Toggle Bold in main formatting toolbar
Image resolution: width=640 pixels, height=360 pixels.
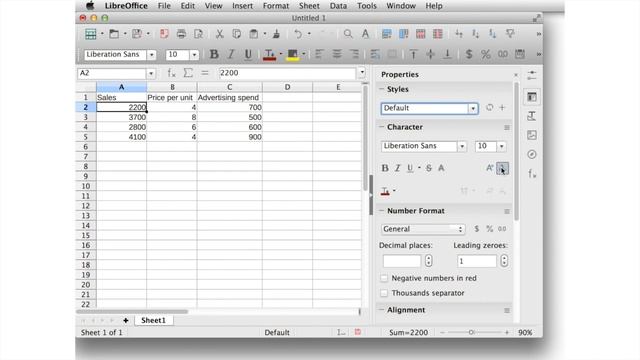(213, 54)
